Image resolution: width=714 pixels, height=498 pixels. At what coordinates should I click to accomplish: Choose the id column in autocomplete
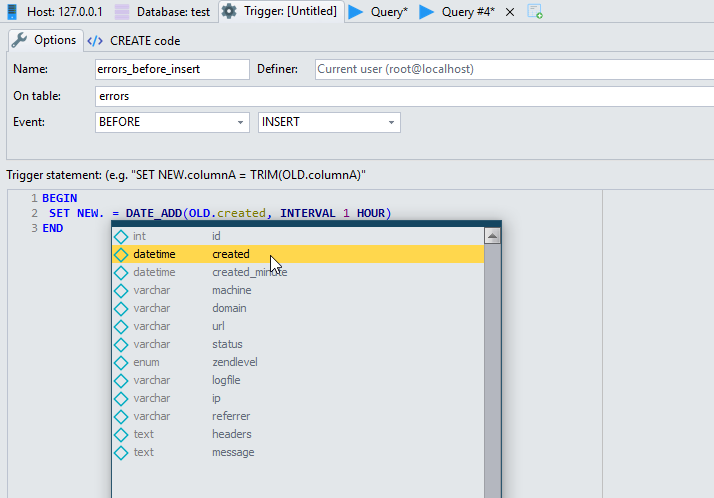216,236
